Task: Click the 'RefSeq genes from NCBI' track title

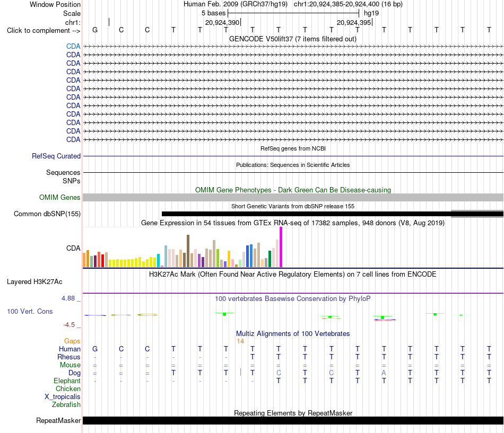Action: click(x=293, y=148)
